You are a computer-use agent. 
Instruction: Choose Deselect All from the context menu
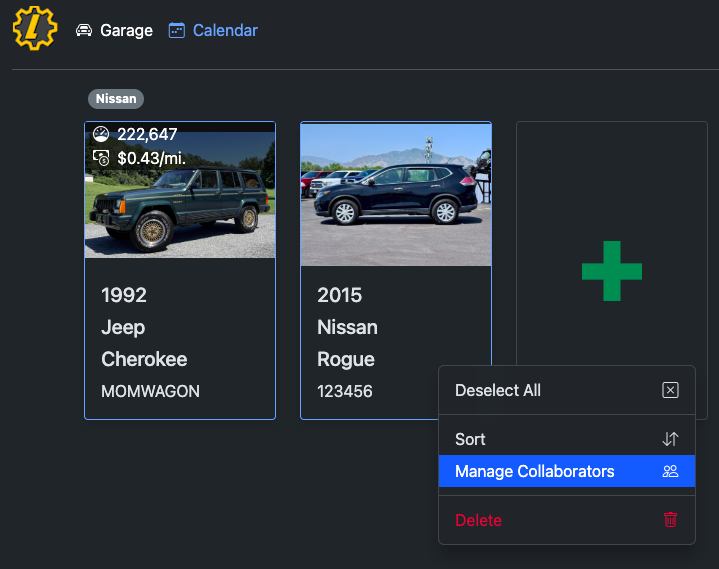point(498,391)
